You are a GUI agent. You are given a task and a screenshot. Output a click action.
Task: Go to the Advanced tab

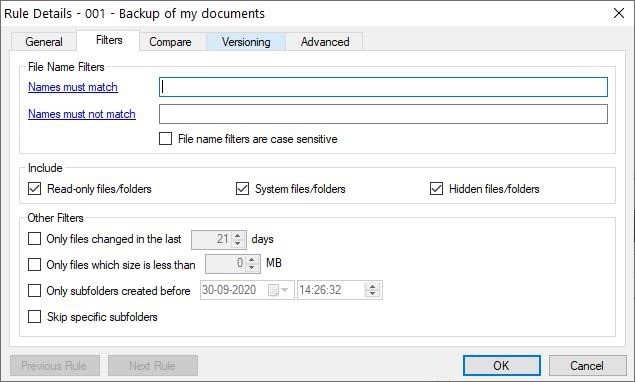click(x=325, y=42)
